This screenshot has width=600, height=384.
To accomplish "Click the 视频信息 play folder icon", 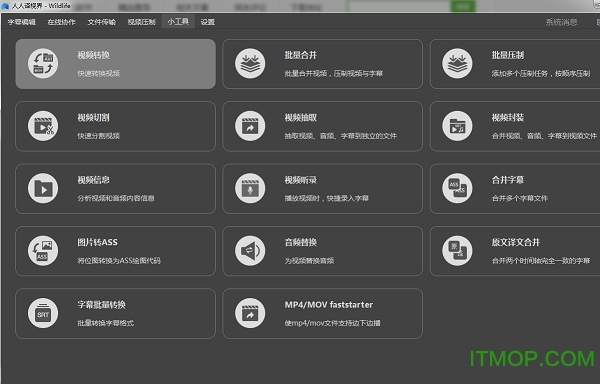I will (43, 188).
